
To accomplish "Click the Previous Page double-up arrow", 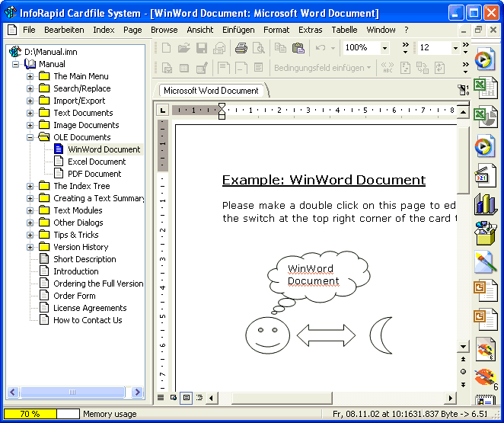I will tap(463, 359).
